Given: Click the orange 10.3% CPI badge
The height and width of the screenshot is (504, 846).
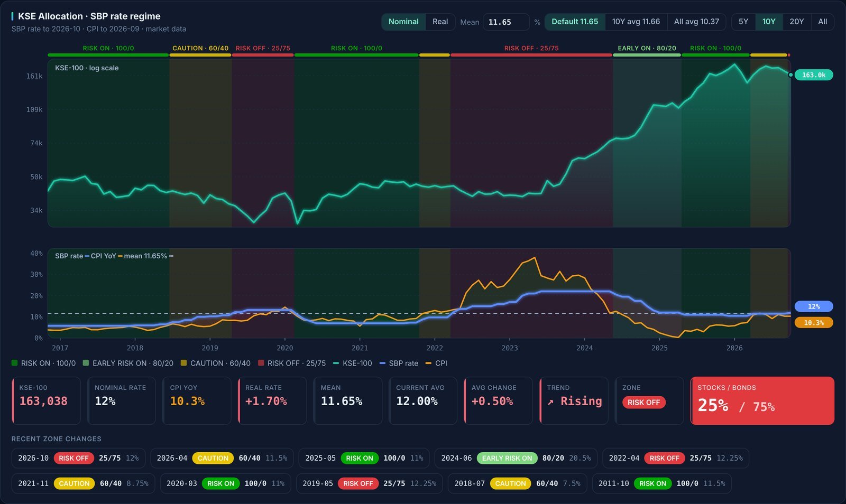Looking at the screenshot, I should point(814,323).
